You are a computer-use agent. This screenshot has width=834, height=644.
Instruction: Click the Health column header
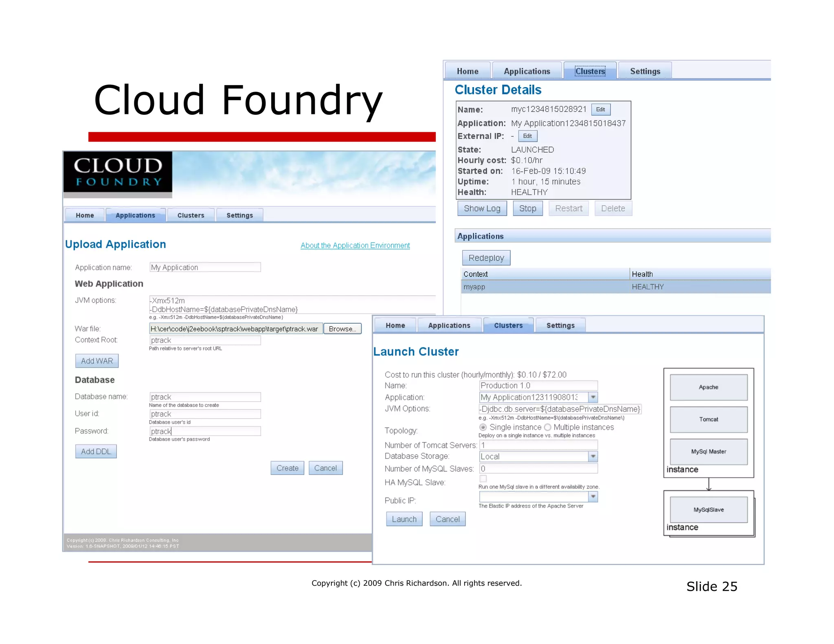tap(700, 274)
